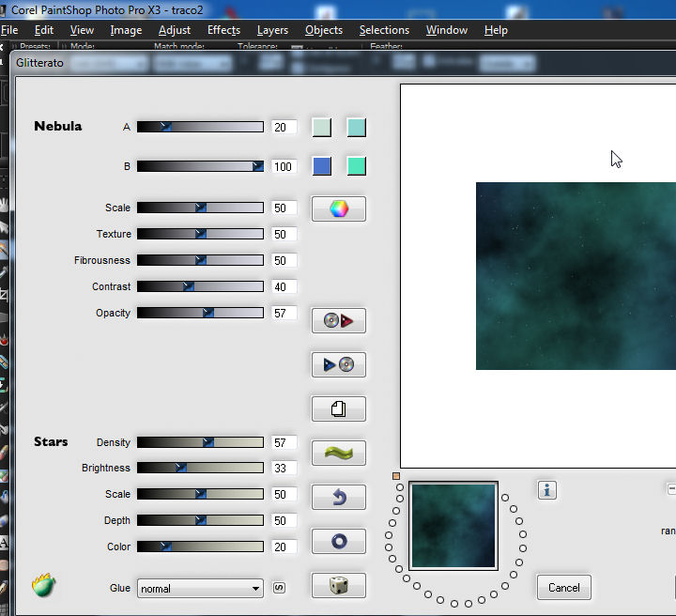Viewport: 676px width, 616px height.
Task: Click the small orange square above thumbnail
Action: coord(396,476)
